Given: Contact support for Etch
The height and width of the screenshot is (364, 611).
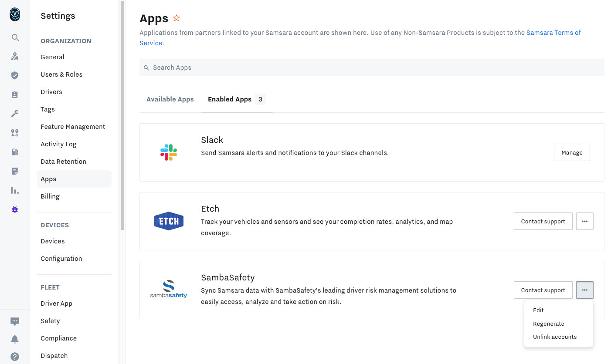Looking at the screenshot, I should click(543, 221).
